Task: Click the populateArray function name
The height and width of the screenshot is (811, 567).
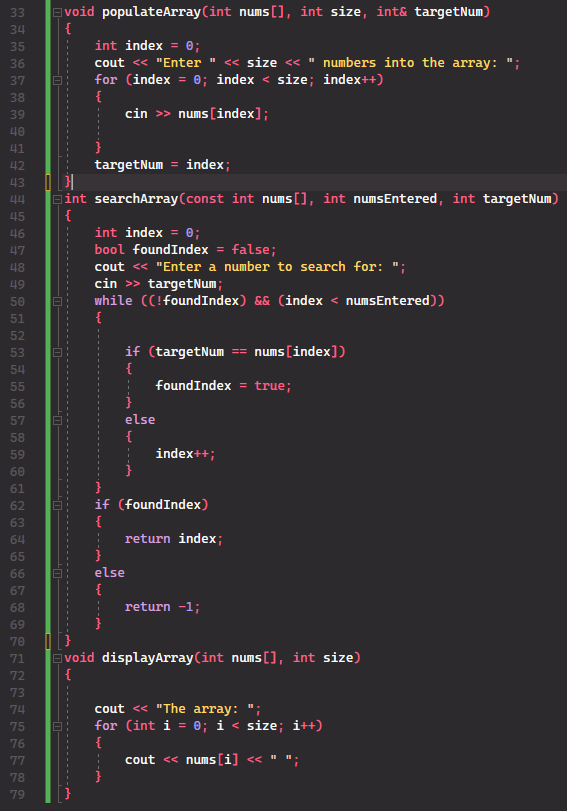Action: 151,12
